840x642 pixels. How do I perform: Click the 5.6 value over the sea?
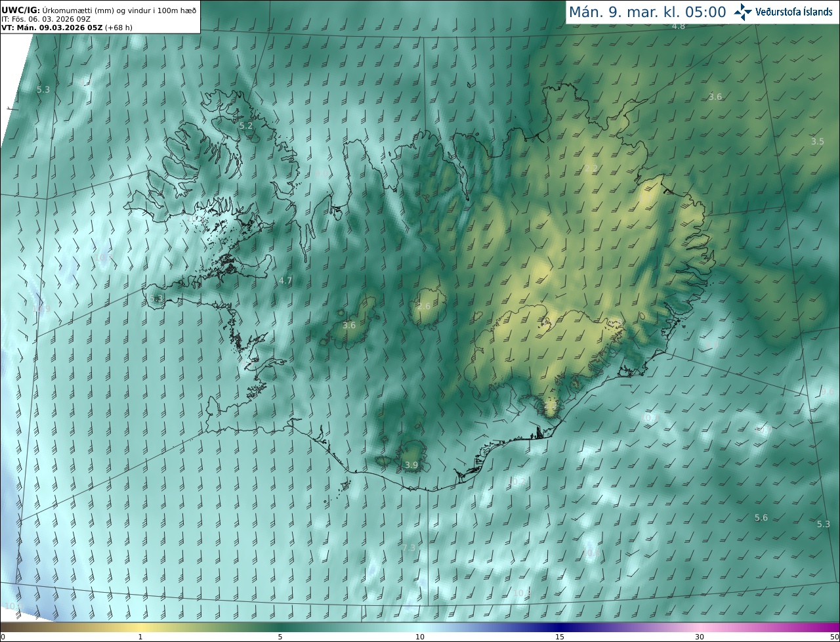pos(761,518)
